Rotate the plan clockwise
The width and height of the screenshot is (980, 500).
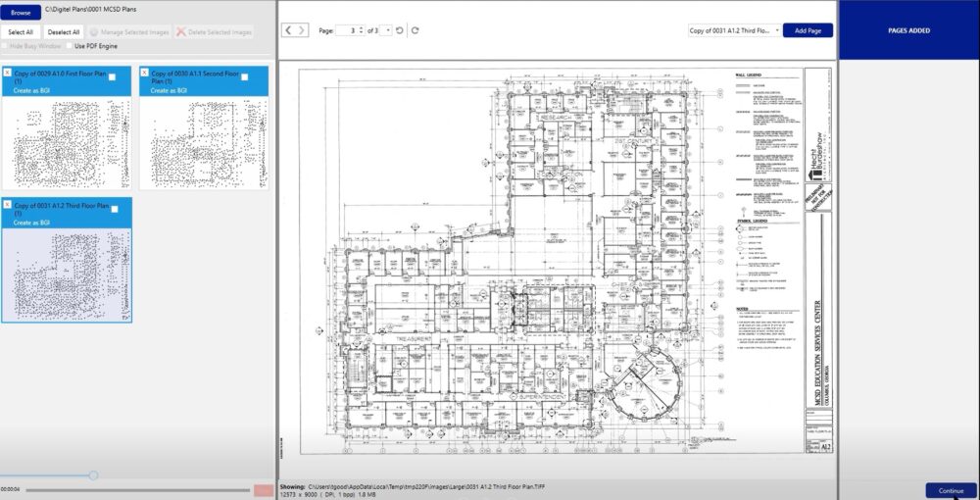click(x=416, y=30)
